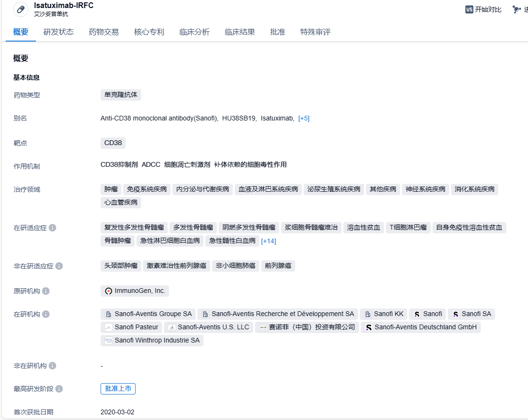Viewport: 528px width, 420px height.
Task: Click the ImmunoGen, Inc. logo icon
Action: tap(109, 291)
